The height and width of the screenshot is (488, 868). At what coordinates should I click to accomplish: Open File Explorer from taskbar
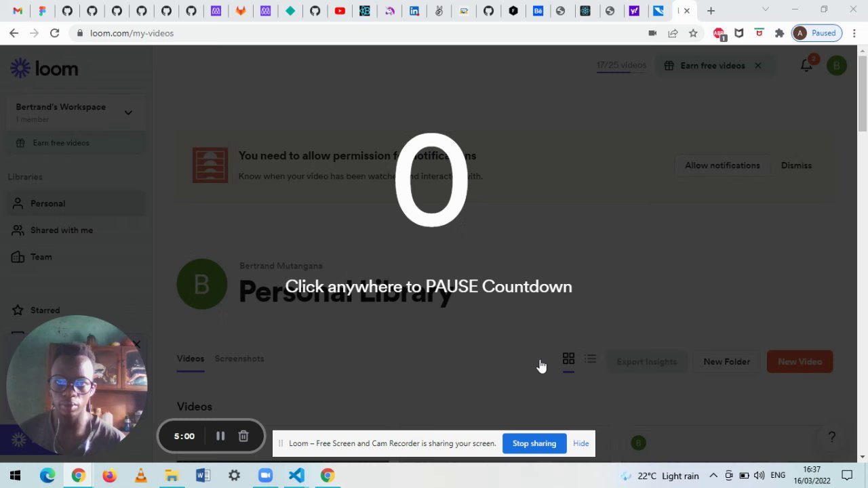(x=172, y=476)
